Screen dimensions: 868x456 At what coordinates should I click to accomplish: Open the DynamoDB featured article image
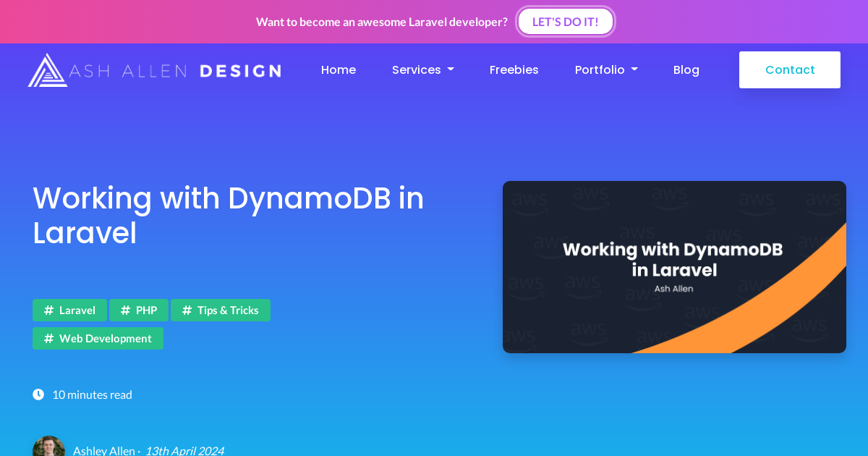coord(673,267)
